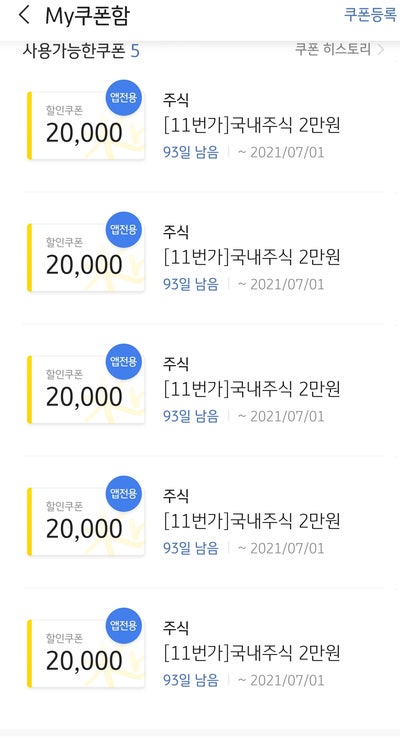Tap the 앱전용 badge on third coupon

[x=123, y=362]
